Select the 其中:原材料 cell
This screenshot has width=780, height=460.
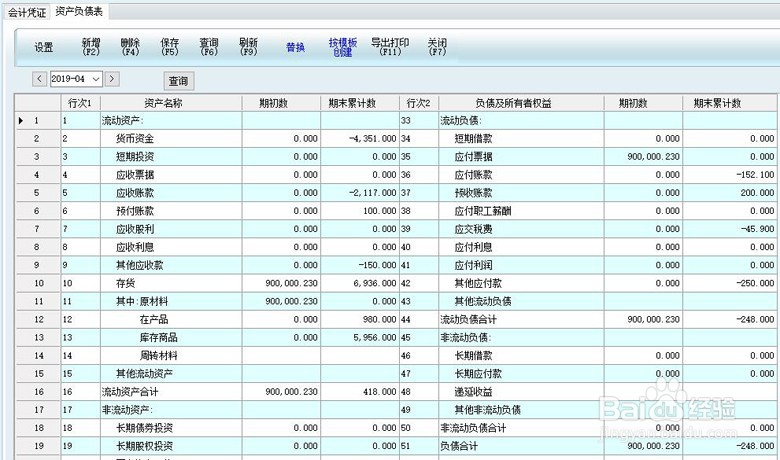point(171,301)
